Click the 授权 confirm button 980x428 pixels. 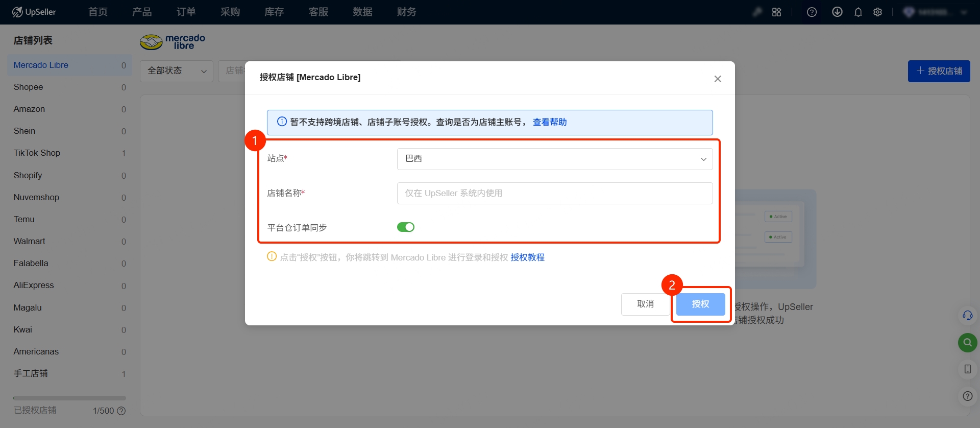click(x=700, y=304)
